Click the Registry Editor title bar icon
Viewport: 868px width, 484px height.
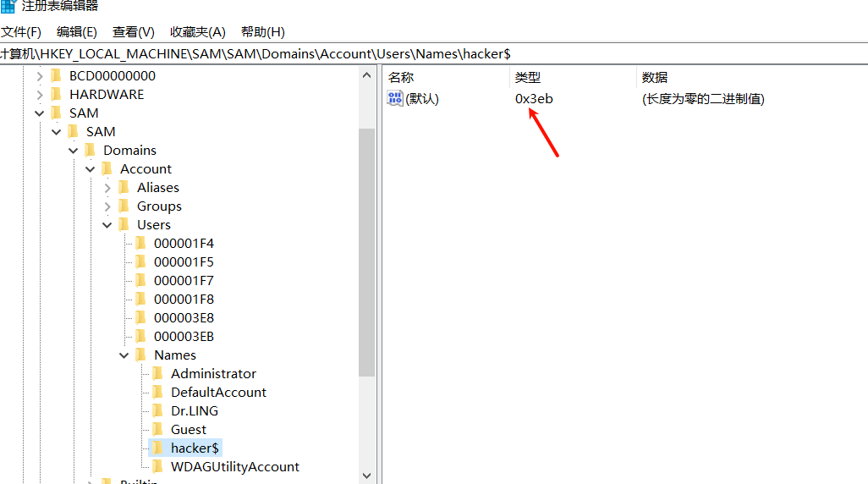[x=8, y=6]
